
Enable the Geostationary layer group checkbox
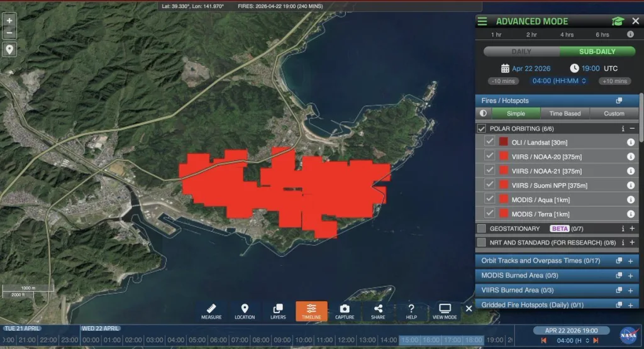(482, 229)
